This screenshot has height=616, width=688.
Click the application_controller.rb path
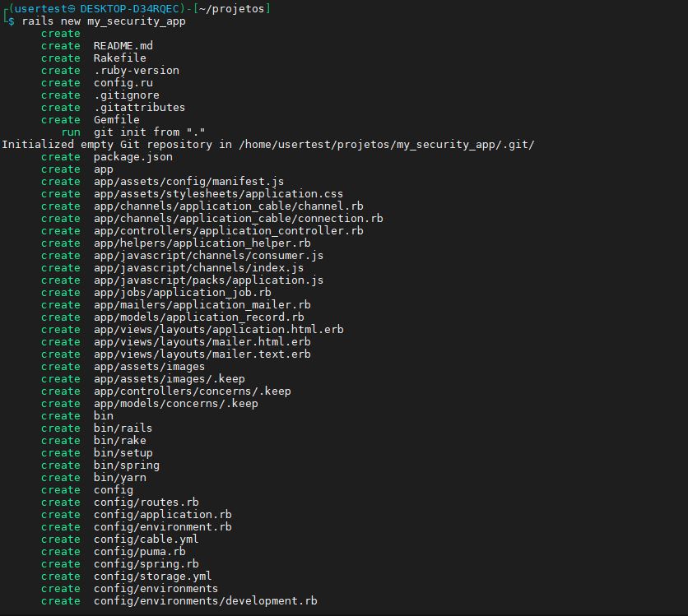point(228,231)
